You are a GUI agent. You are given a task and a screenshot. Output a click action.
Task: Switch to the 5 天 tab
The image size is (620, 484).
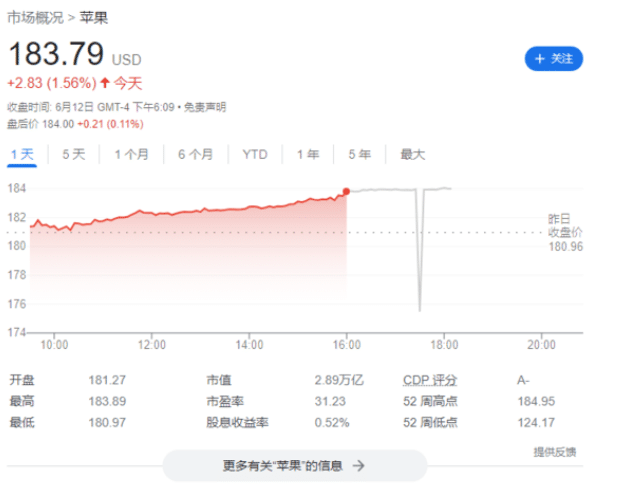[74, 154]
